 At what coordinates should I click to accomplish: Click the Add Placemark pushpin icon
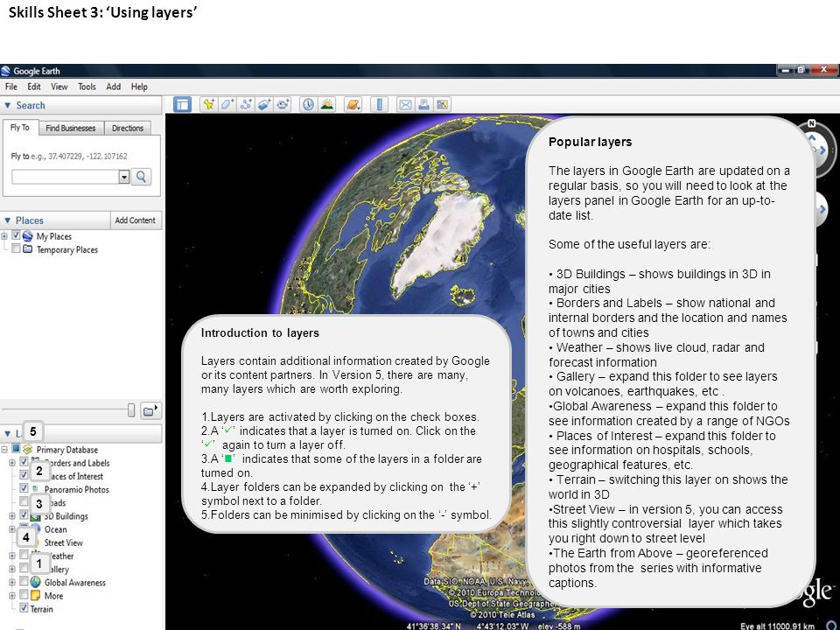click(208, 104)
